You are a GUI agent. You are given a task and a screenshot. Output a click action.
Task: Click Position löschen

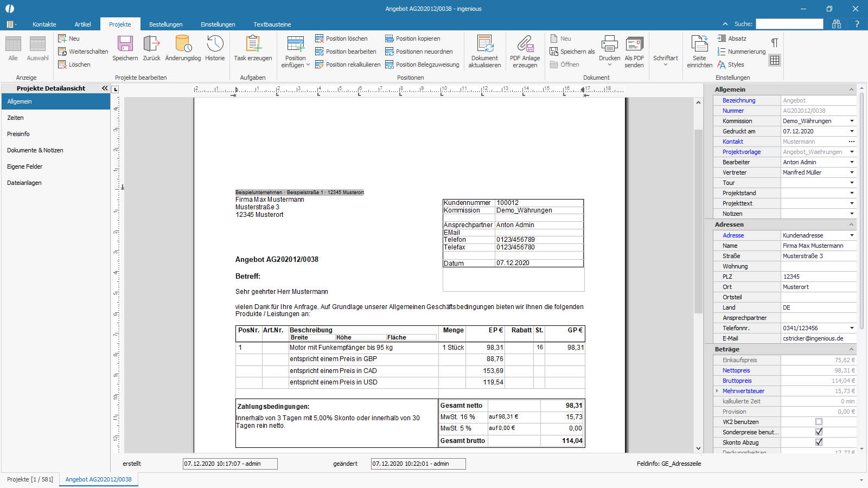pyautogui.click(x=341, y=38)
